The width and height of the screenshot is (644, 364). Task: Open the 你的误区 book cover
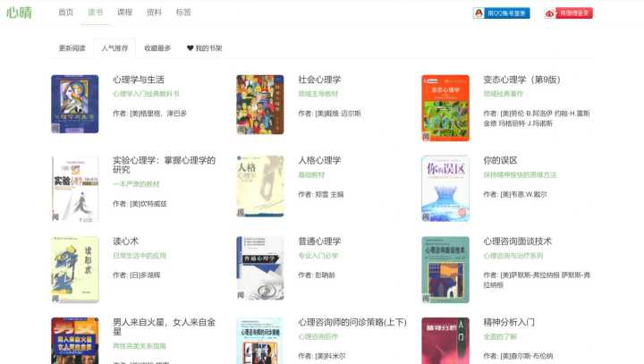[445, 189]
